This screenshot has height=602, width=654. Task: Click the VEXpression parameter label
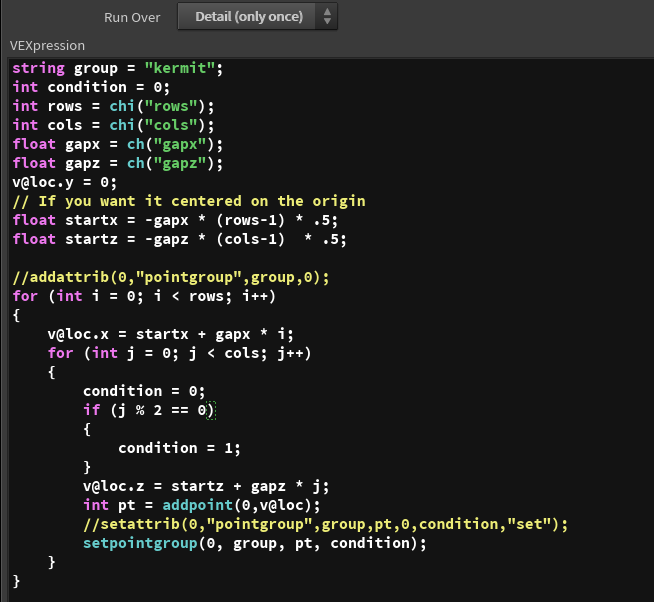click(47, 46)
